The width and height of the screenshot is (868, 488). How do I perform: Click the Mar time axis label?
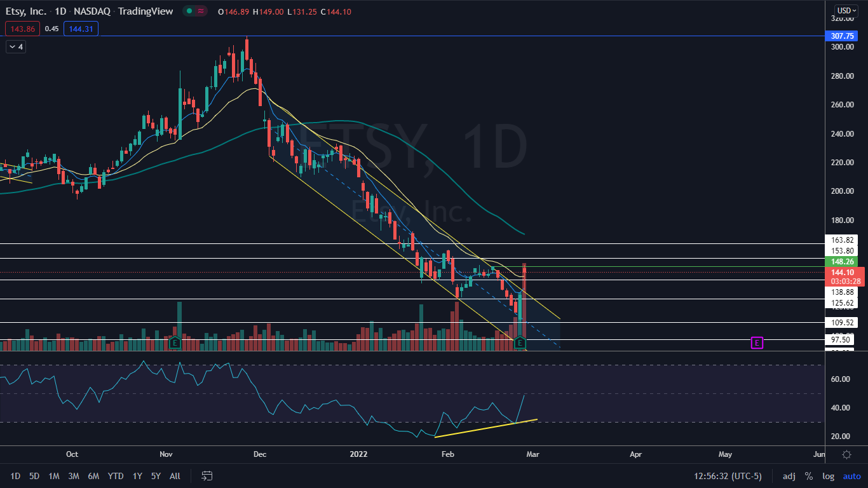(532, 454)
